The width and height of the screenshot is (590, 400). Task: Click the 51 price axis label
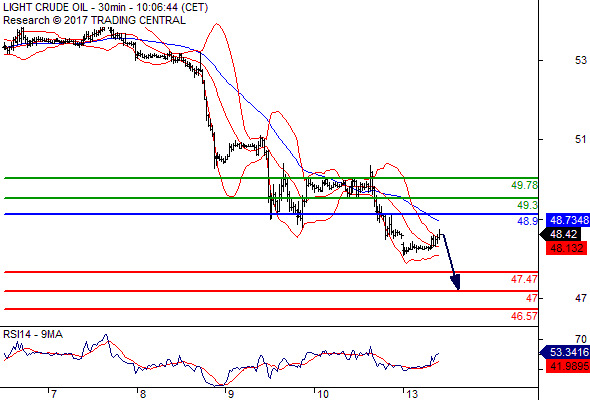581,139
